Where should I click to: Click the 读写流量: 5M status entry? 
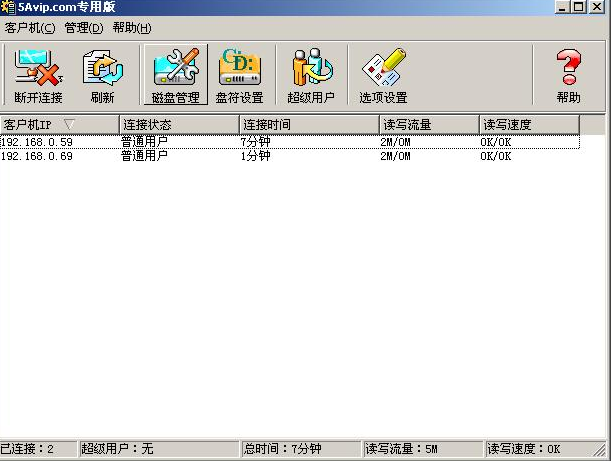(423, 448)
